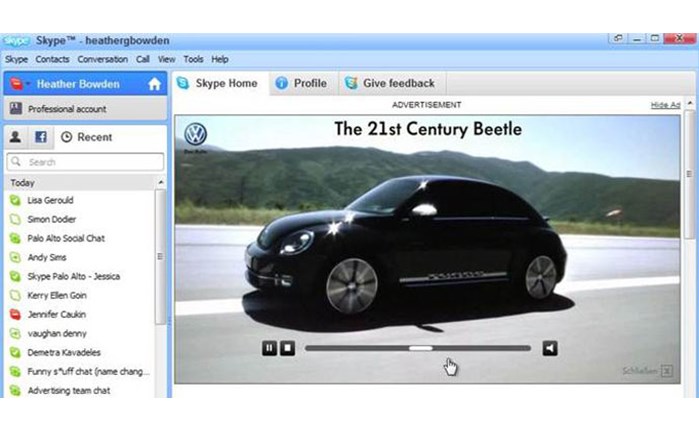
Task: Open the Advertising team chat
Action: point(69,391)
